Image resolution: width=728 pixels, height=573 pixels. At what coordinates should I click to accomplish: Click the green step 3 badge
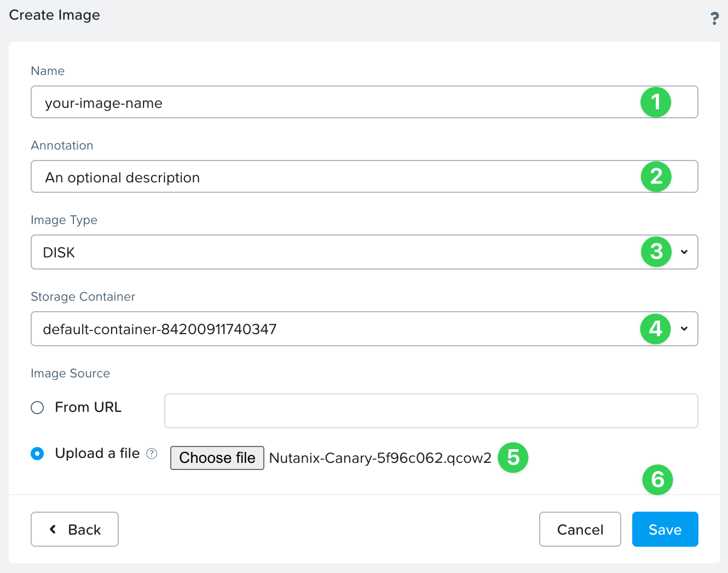[x=656, y=252]
